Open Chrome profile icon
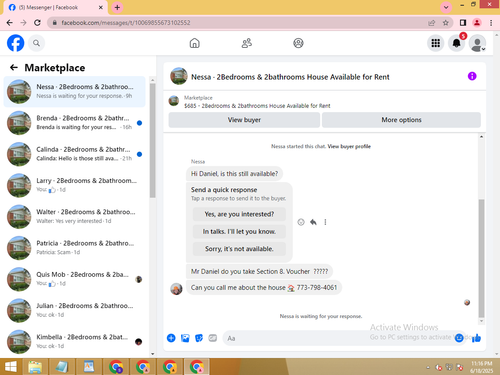Screen dimensions: 500x375 (477, 23)
